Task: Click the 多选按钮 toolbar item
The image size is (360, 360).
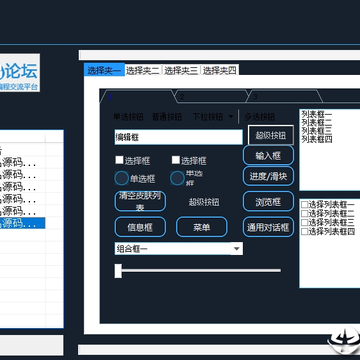Action: tap(260, 117)
